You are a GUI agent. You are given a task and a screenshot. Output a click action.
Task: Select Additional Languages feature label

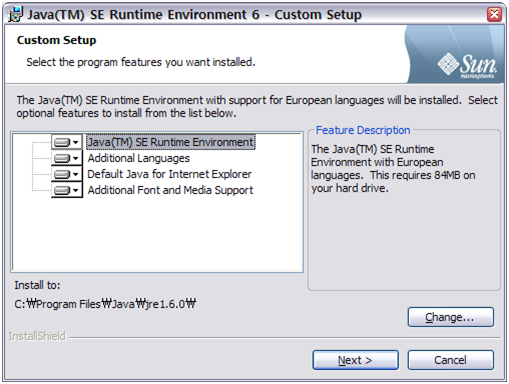pos(139,158)
